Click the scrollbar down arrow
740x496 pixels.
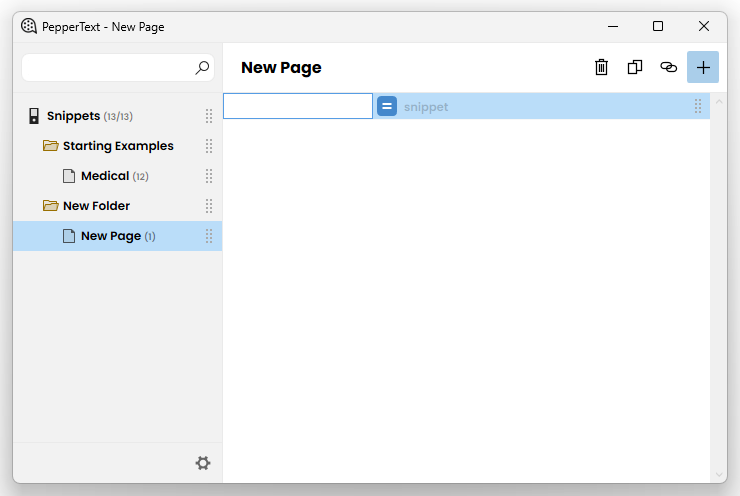[x=718, y=474]
